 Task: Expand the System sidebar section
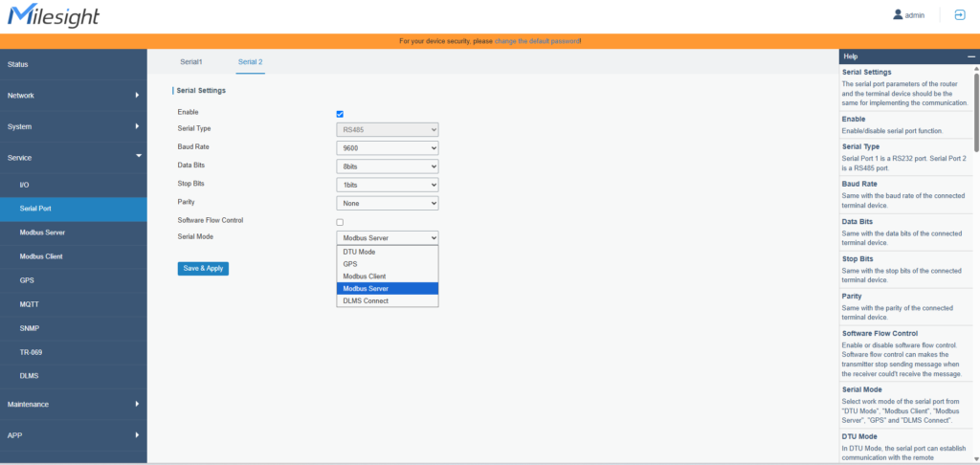[x=73, y=126]
